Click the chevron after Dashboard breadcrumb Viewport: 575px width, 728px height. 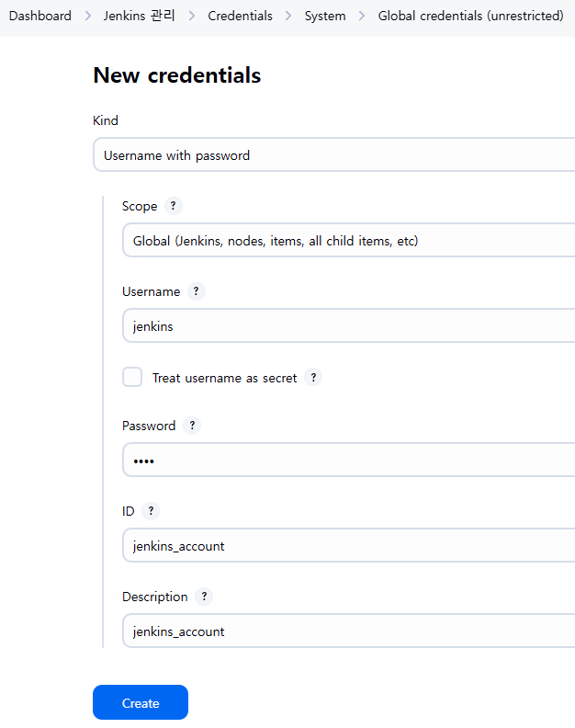(87, 16)
